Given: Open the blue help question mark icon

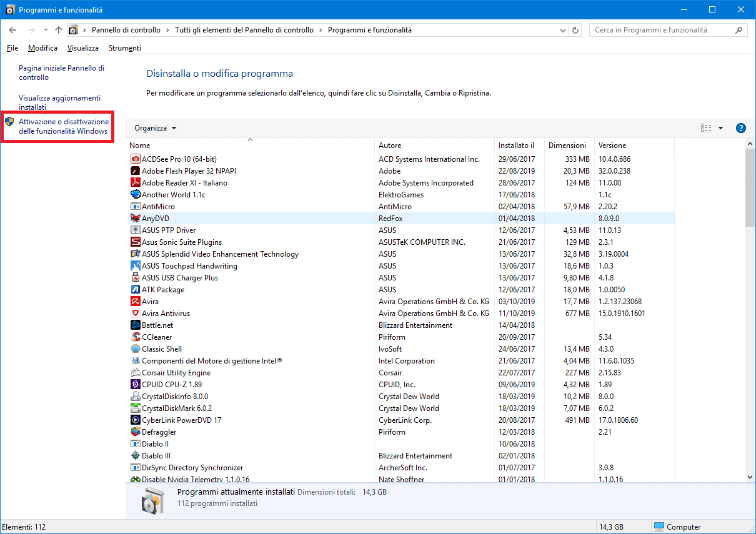Looking at the screenshot, I should [x=741, y=128].
